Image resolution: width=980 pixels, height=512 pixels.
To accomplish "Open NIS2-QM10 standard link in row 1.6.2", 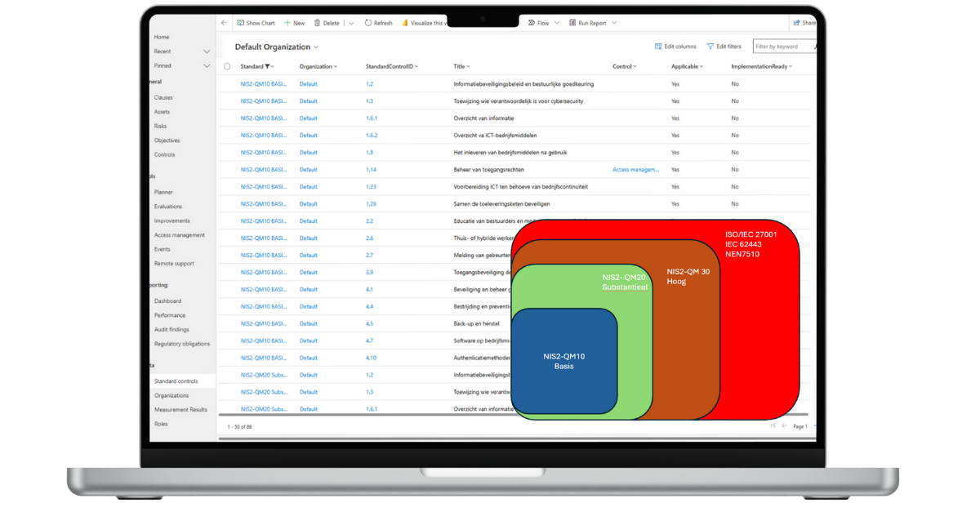I will tap(263, 136).
